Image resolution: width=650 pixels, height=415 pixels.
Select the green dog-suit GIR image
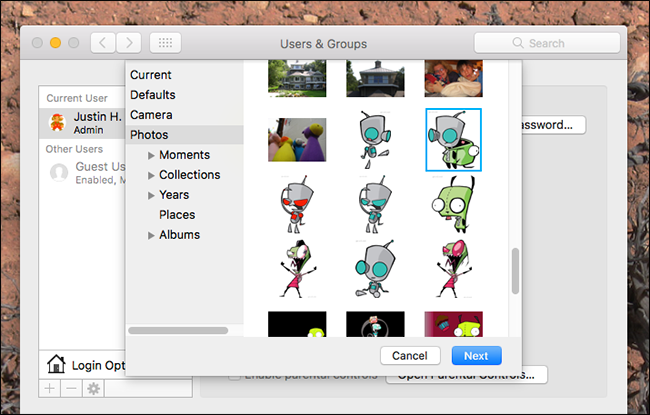tap(454, 204)
